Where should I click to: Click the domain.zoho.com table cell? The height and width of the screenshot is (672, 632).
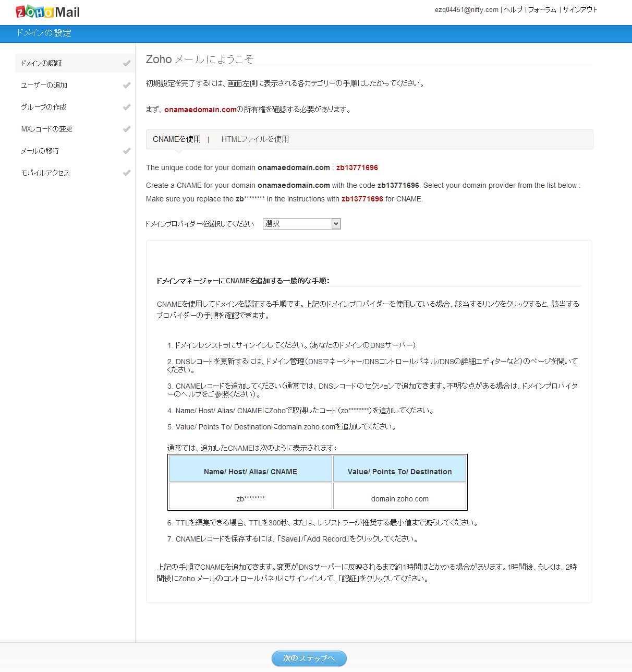point(400,496)
